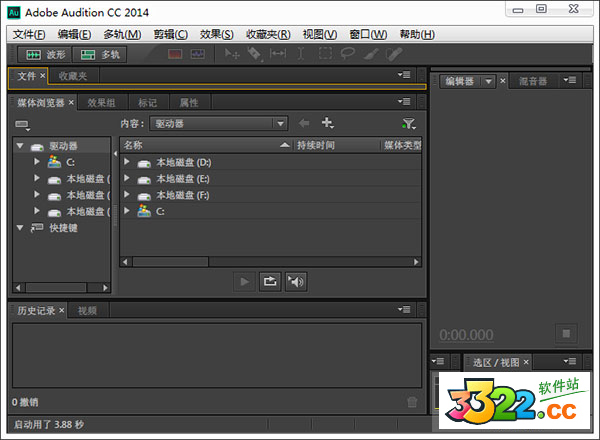Open the 文件 panel options menu
Viewport: 600px width, 440px height.
click(404, 75)
